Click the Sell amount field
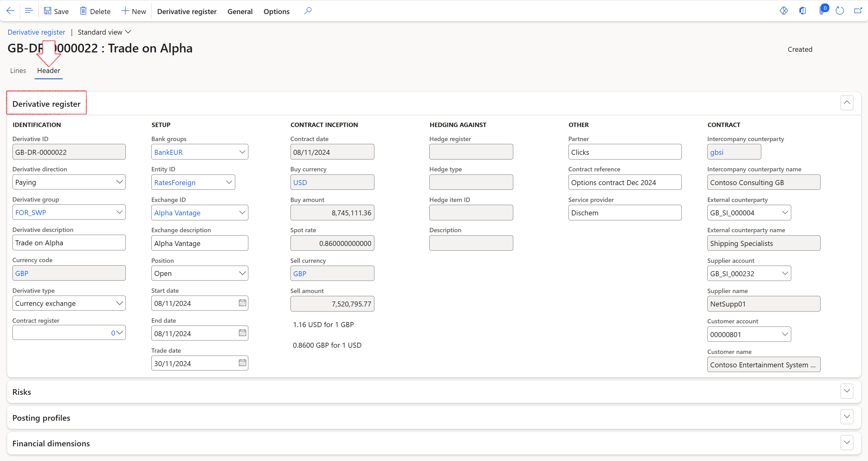Image resolution: width=868 pixels, height=461 pixels. coord(332,304)
